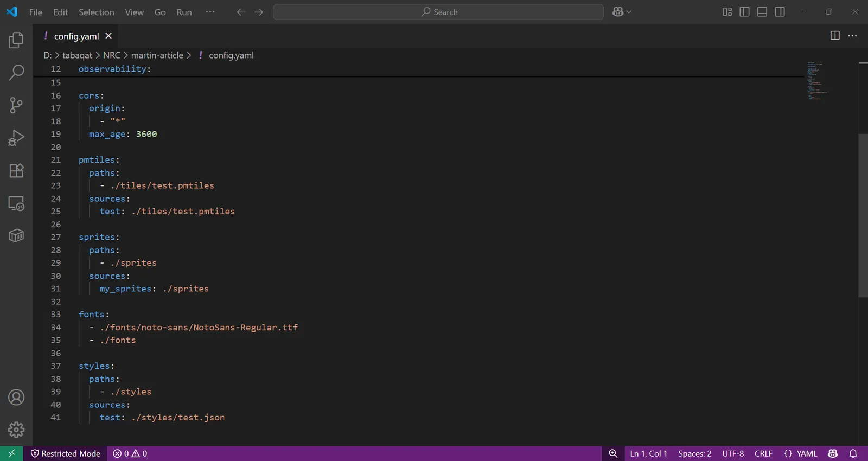This screenshot has height=461, width=868.
Task: Open the Copilot dropdown chevron
Action: [x=629, y=12]
